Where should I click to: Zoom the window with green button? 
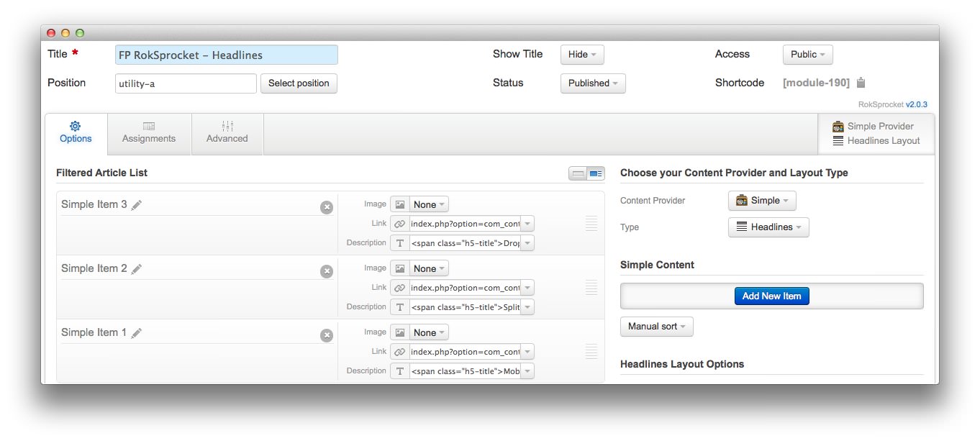tap(80, 32)
